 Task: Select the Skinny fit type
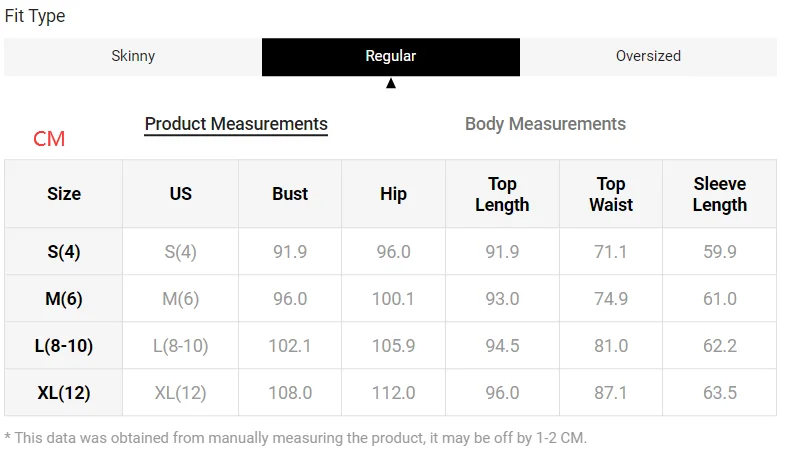pos(133,56)
